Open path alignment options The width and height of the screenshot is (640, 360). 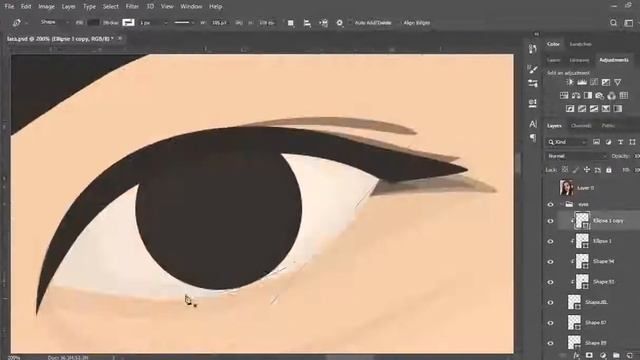point(307,23)
